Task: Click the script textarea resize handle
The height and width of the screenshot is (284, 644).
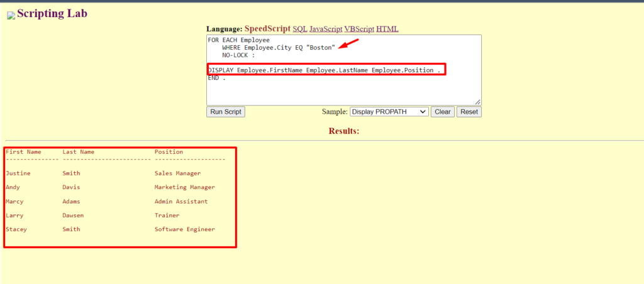Action: click(x=478, y=102)
